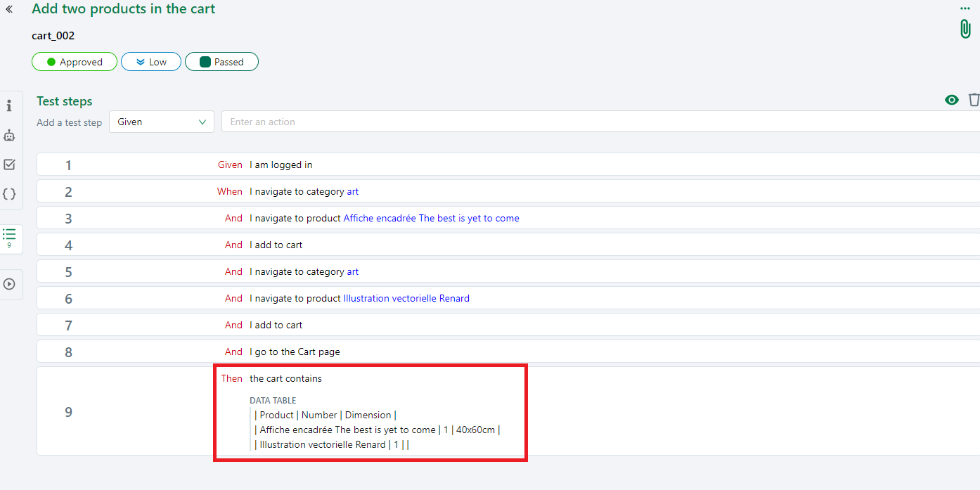Viewport: 980px width, 490px height.
Task: Open the more options ellipsis menu
Action: pyautogui.click(x=965, y=8)
